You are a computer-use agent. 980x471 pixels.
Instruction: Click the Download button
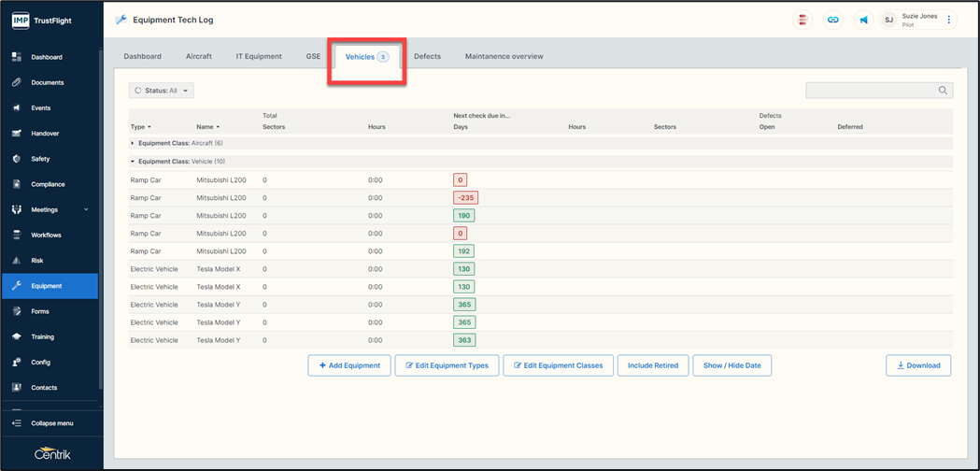coord(918,365)
